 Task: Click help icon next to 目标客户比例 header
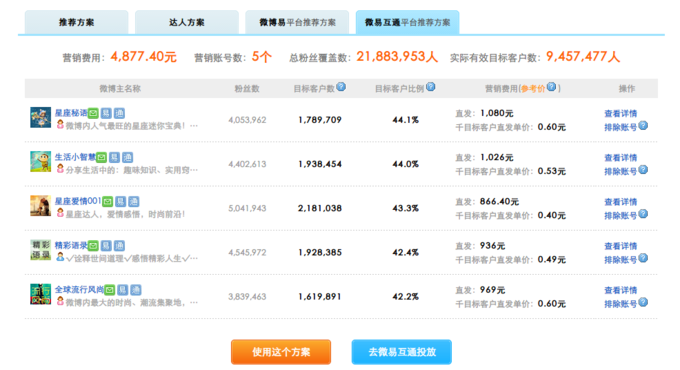(x=431, y=87)
